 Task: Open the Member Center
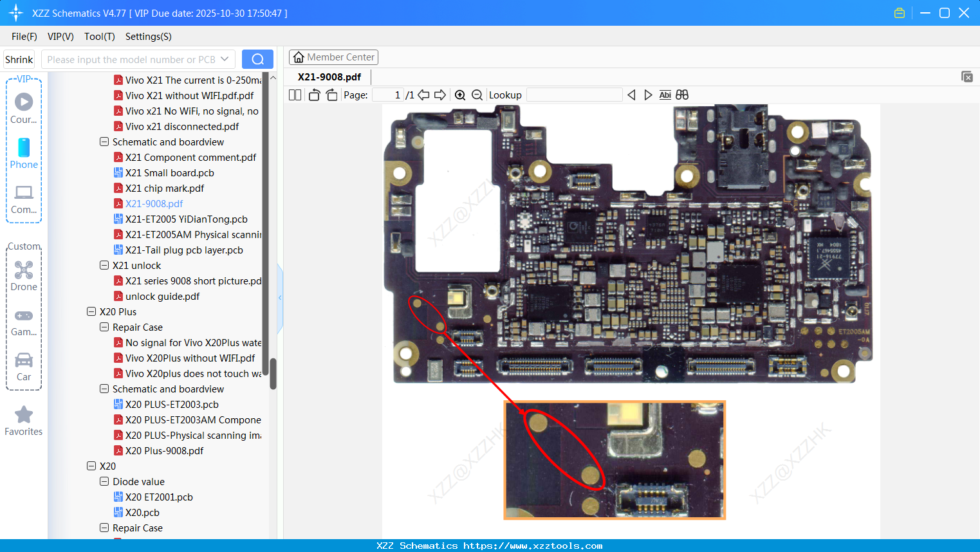(333, 57)
